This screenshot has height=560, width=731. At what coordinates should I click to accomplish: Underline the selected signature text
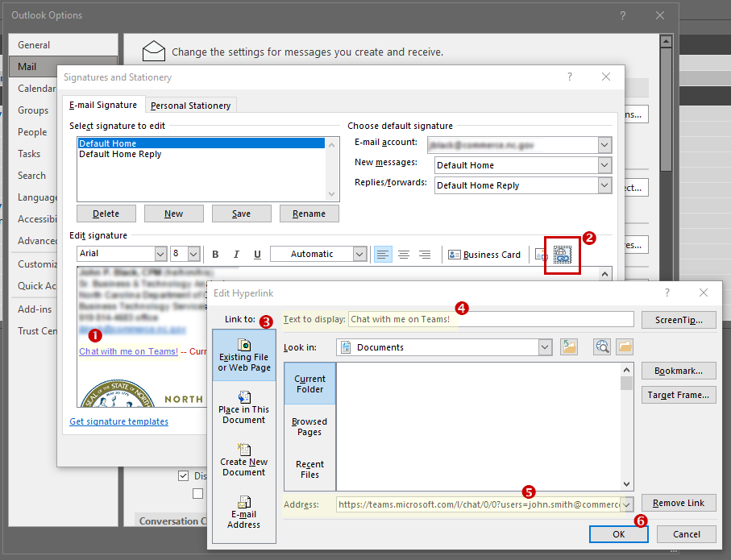(x=257, y=254)
